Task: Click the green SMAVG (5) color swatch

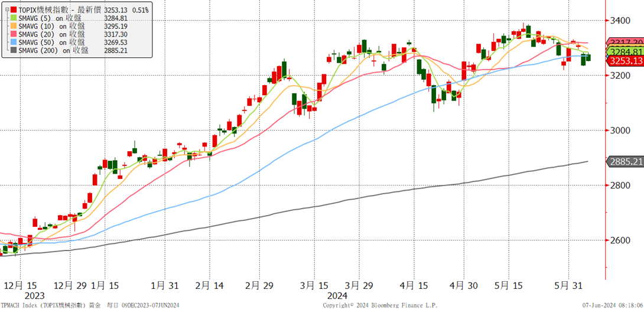Action: click(14, 18)
